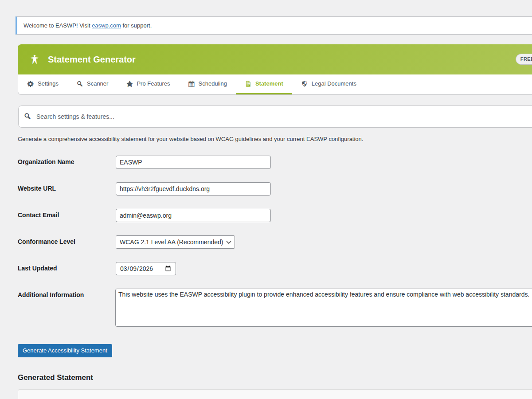Click the star icon beside Pro Features
The width and height of the screenshot is (532, 399).
pyautogui.click(x=129, y=84)
